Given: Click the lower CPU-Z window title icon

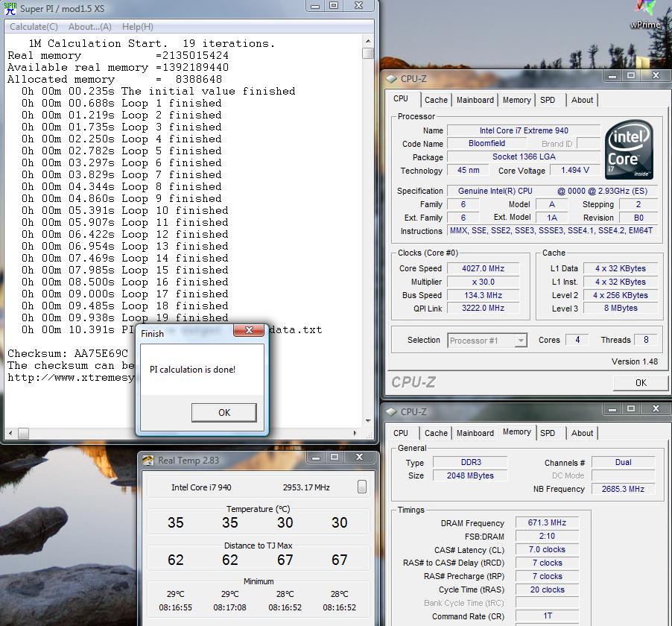Looking at the screenshot, I should pyautogui.click(x=391, y=411).
